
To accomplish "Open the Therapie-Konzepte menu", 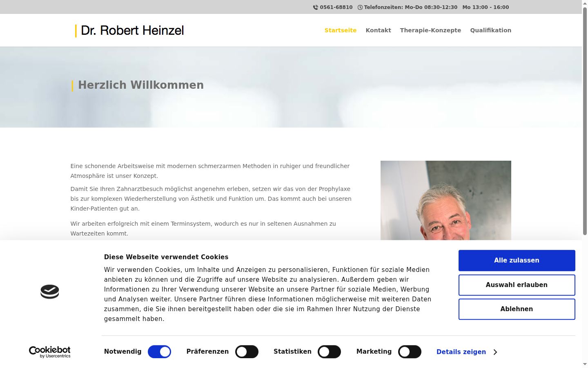I will 430,30.
